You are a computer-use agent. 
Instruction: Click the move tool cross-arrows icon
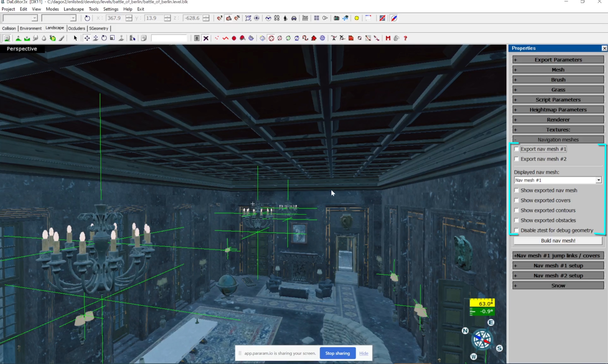click(87, 38)
